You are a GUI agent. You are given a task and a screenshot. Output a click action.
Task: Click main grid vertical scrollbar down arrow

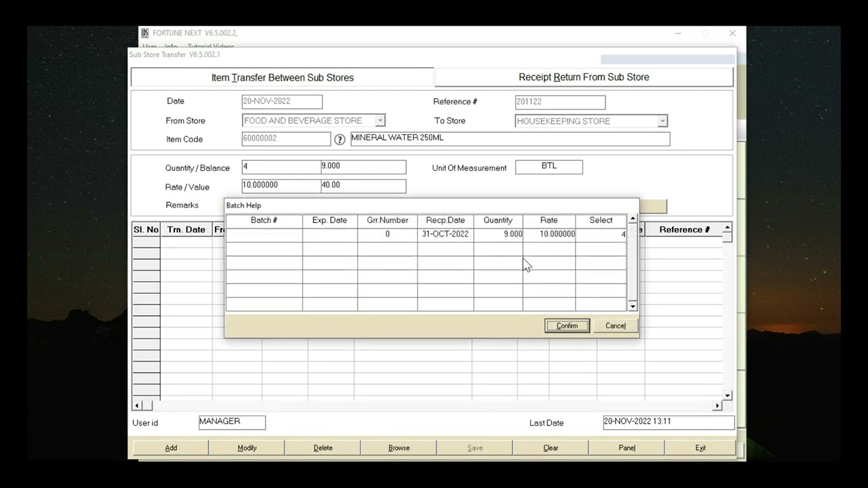point(727,395)
